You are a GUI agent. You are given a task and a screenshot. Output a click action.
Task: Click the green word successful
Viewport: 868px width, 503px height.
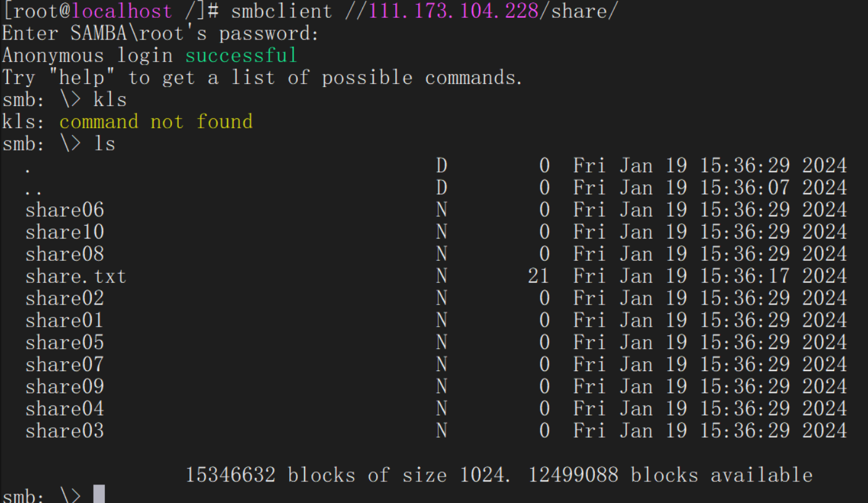241,55
